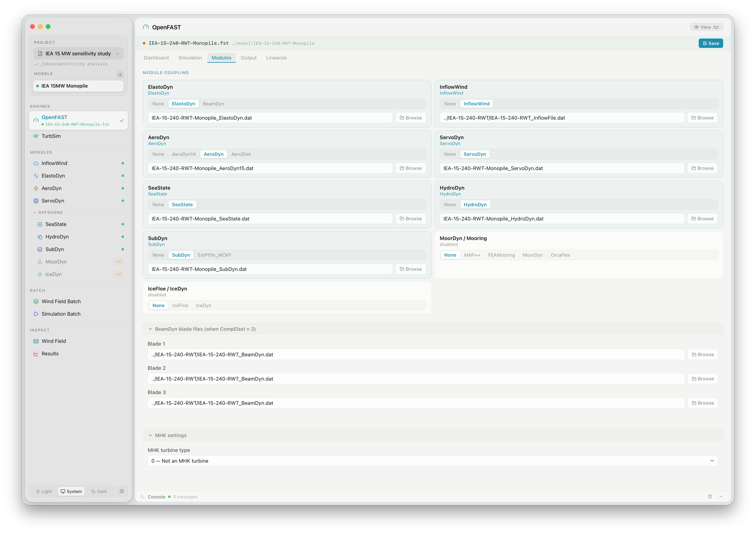Select MAP++ mooring option
This screenshot has width=756, height=534.
[x=472, y=255]
